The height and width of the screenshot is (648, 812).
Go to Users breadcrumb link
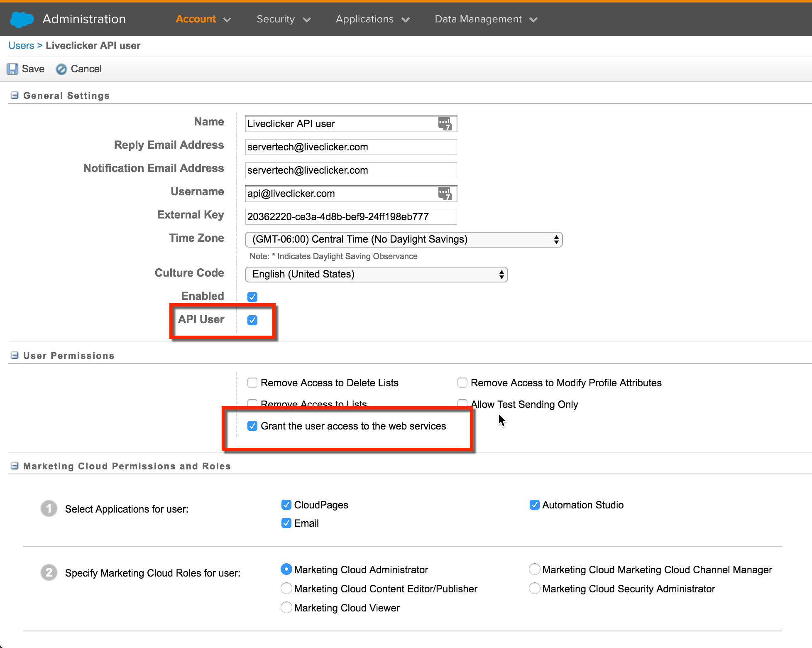pyautogui.click(x=21, y=46)
